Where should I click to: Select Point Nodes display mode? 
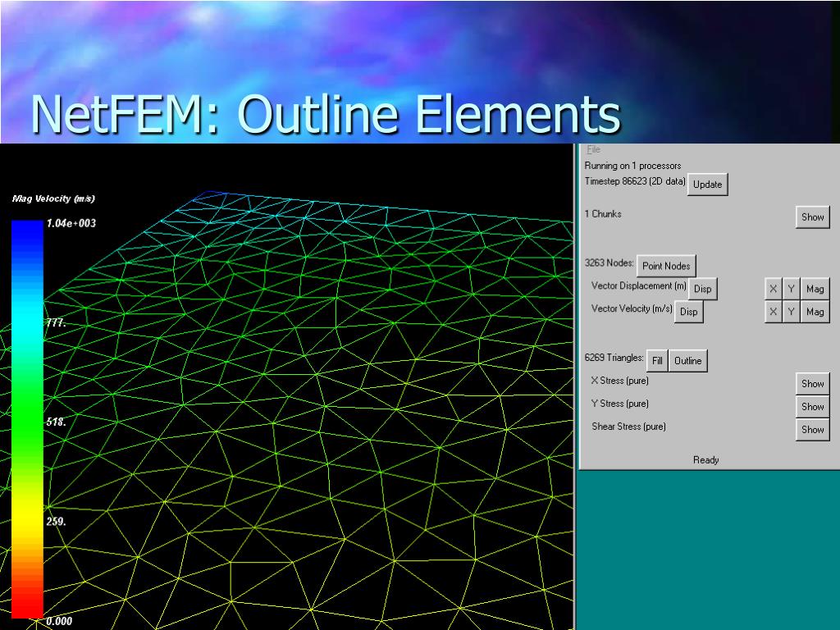pyautogui.click(x=666, y=266)
